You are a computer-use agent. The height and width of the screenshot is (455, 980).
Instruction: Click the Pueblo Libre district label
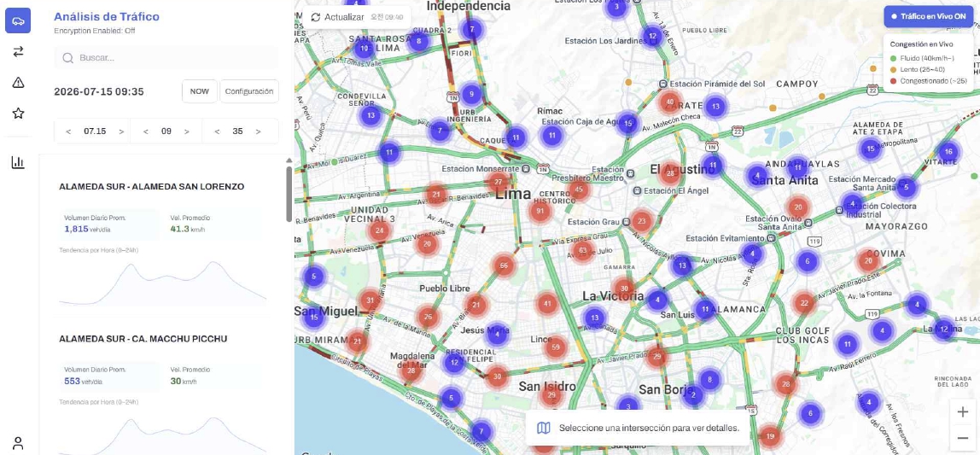(445, 289)
